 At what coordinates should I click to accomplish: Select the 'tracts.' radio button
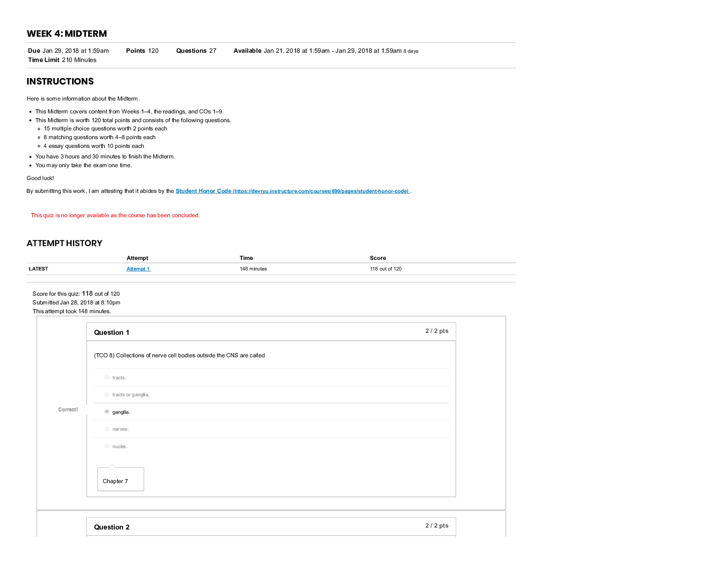coord(107,377)
